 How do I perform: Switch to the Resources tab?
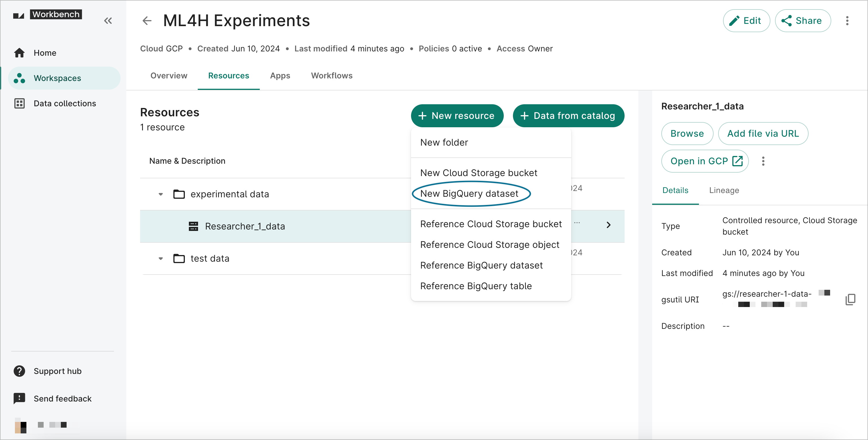tap(228, 76)
